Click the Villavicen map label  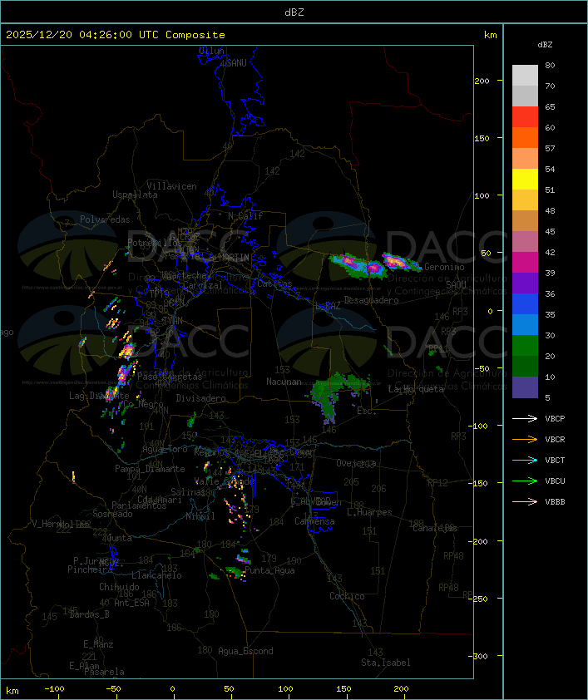pos(172,186)
